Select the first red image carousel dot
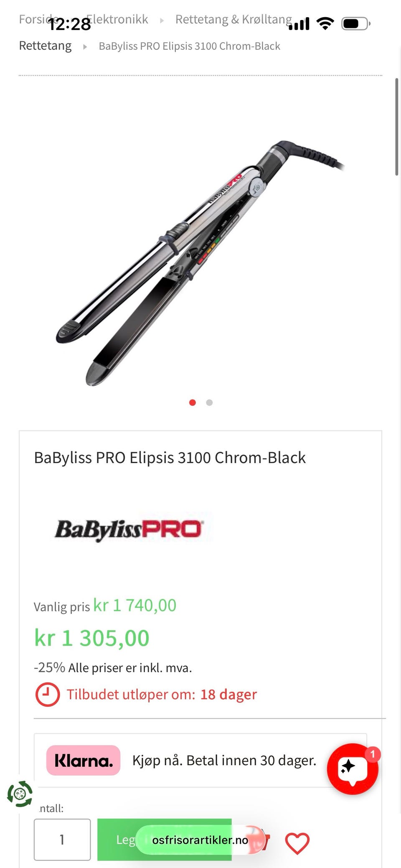 (x=193, y=402)
